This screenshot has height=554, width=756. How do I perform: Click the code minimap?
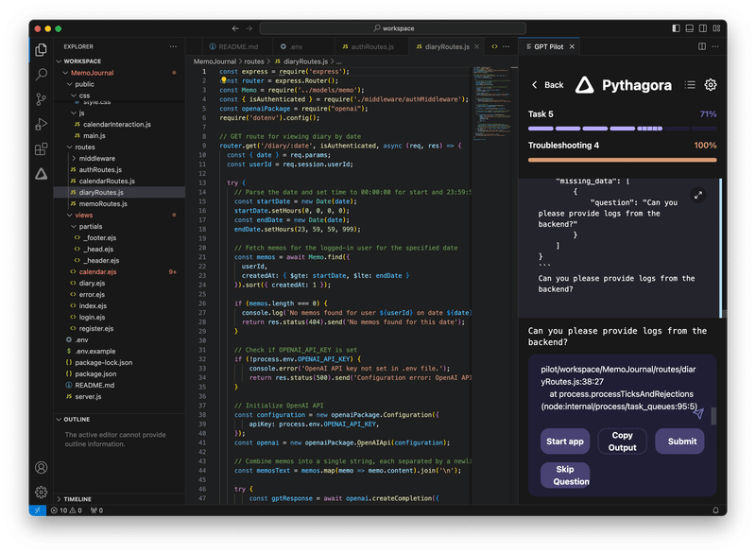click(x=490, y=104)
